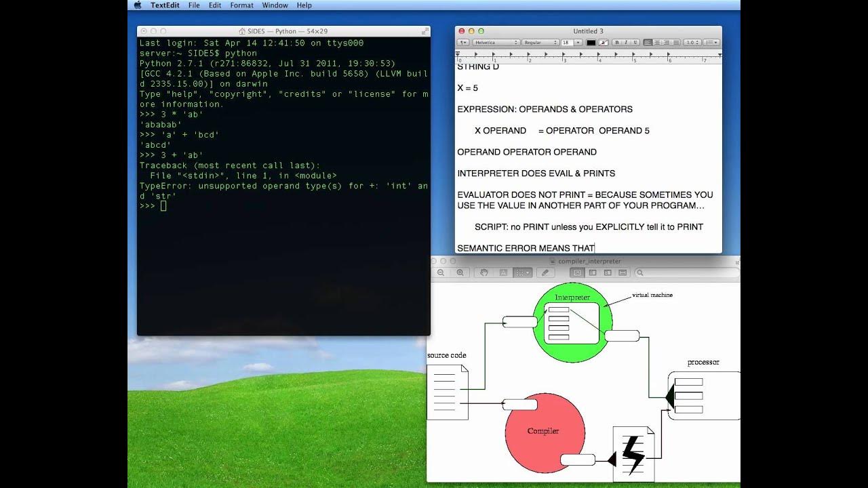Click the left indent marker on ruler
The height and width of the screenshot is (488, 868).
[x=458, y=54]
